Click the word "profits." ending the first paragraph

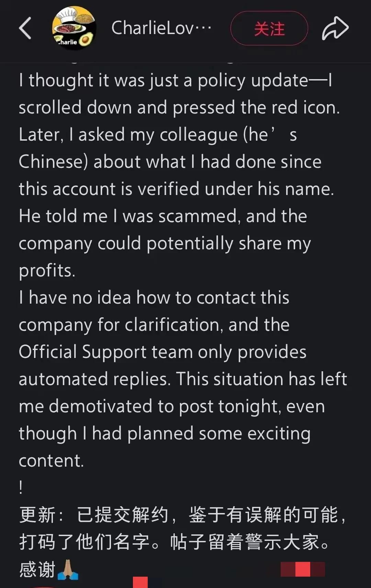click(47, 271)
